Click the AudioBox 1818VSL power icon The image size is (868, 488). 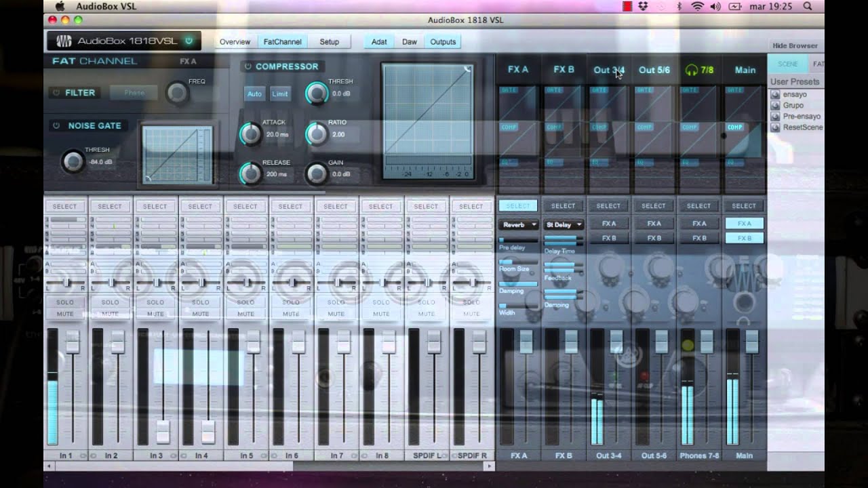pos(189,41)
